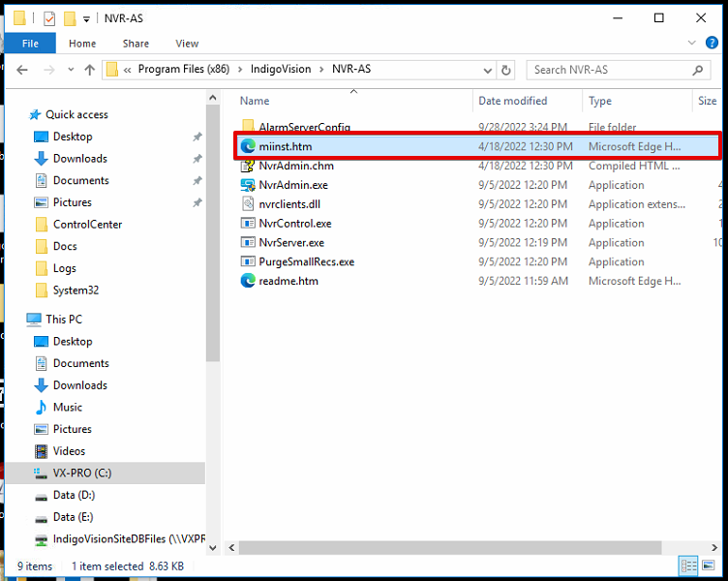The height and width of the screenshot is (581, 728).
Task: Open Documents under Quick access
Action: [x=80, y=180]
